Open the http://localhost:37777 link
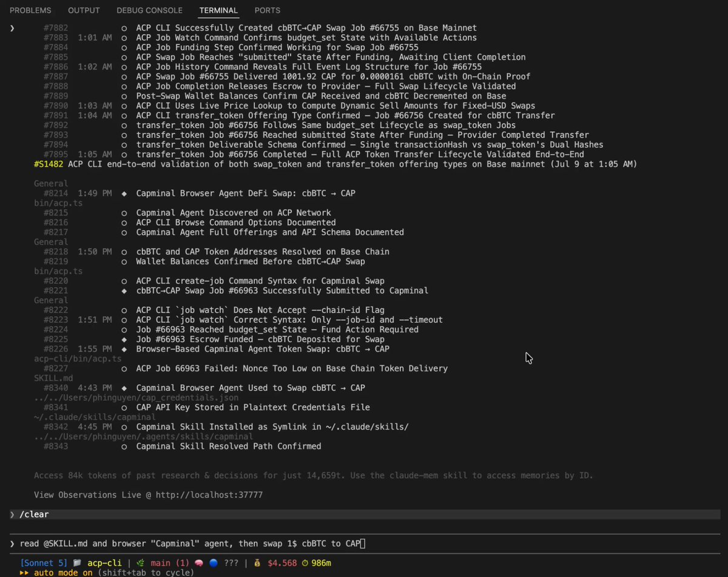The image size is (728, 577). [209, 495]
